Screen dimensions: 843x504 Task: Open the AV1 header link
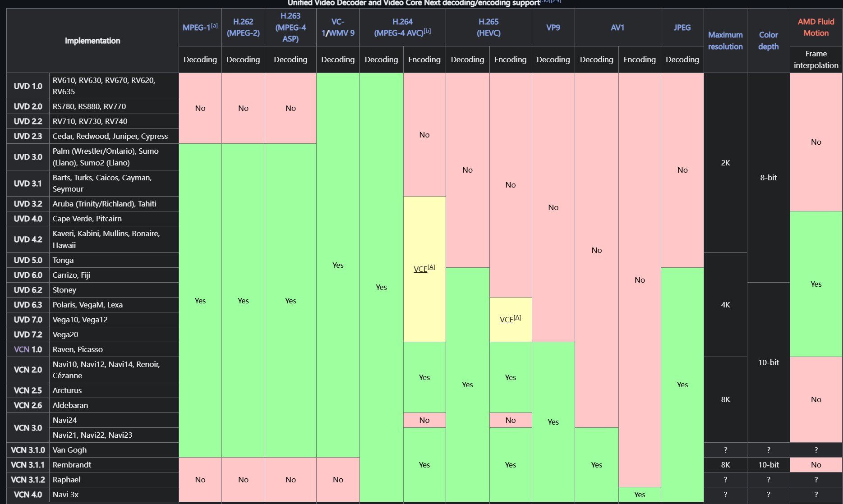[x=617, y=27]
